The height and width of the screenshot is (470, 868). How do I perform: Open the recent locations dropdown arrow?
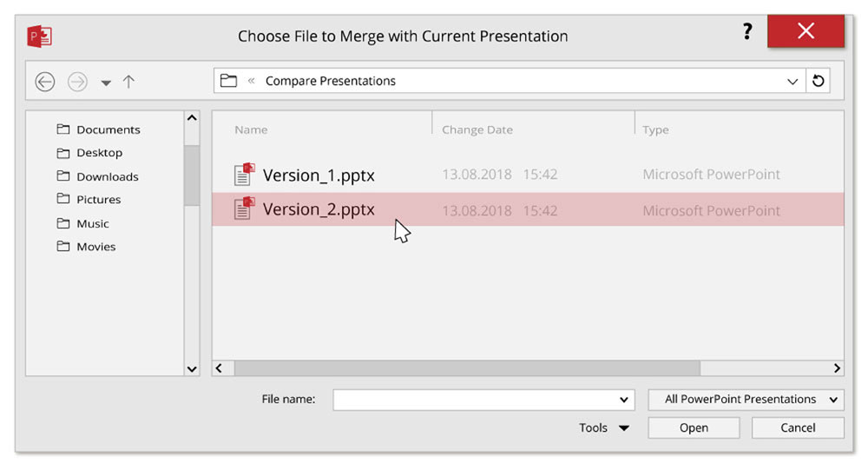pos(106,83)
